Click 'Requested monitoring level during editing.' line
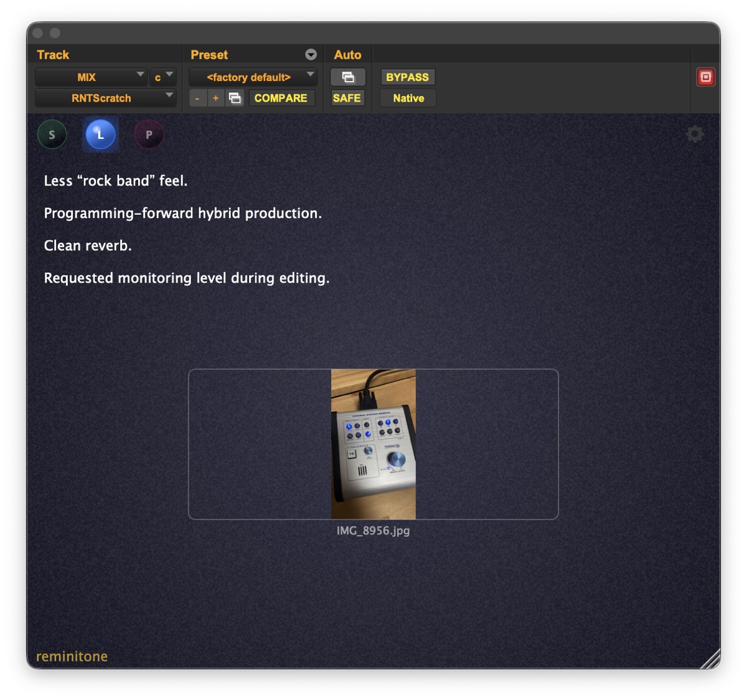The width and height of the screenshot is (747, 700). [x=187, y=278]
